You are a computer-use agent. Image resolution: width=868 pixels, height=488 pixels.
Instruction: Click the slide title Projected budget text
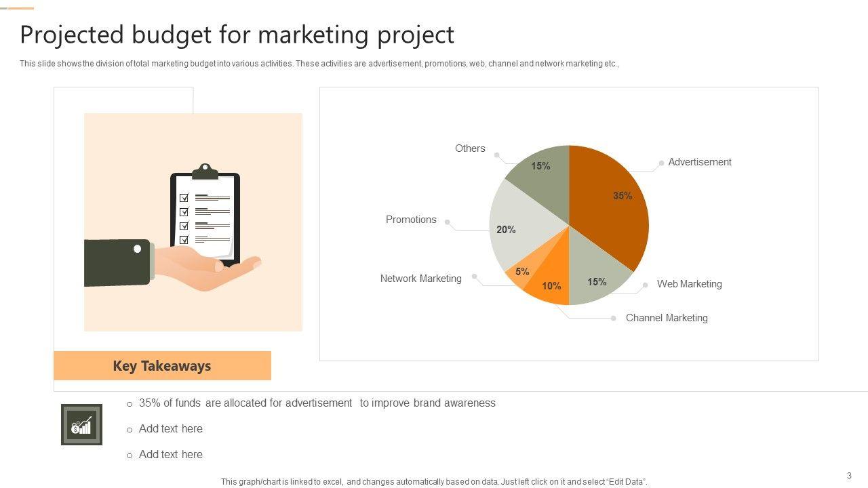coord(237,35)
